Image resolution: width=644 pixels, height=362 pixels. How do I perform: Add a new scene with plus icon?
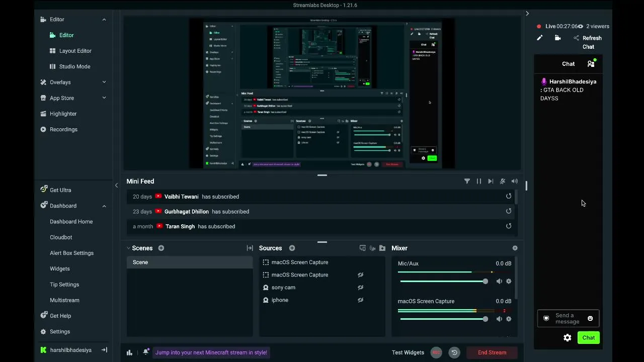161,248
